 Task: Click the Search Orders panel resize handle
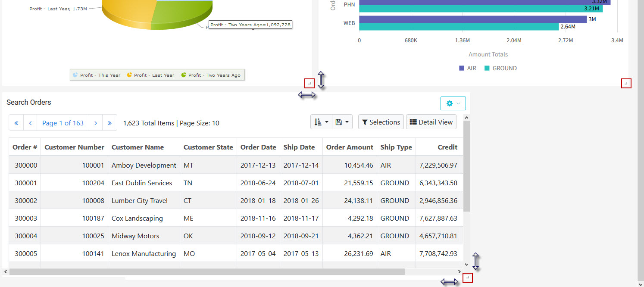coord(467,278)
